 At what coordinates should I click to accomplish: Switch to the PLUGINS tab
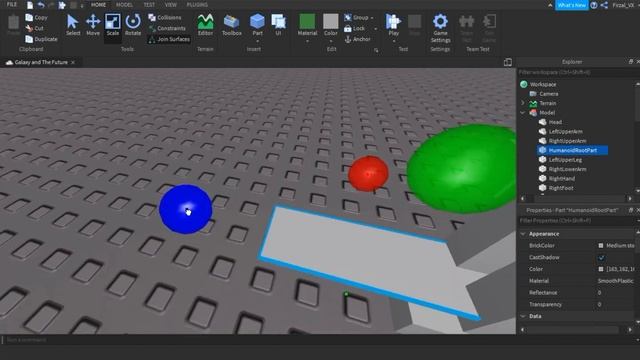tap(197, 5)
